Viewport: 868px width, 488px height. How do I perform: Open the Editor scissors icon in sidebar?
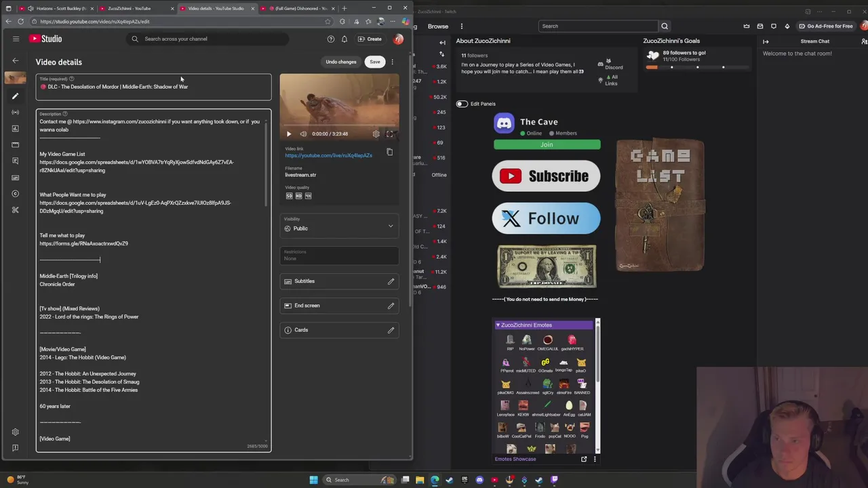click(x=15, y=210)
